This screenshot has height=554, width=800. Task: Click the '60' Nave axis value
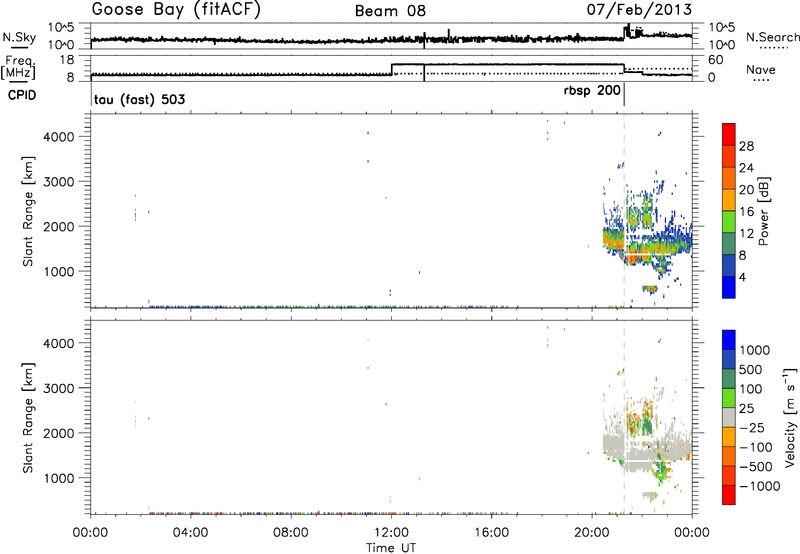[716, 60]
